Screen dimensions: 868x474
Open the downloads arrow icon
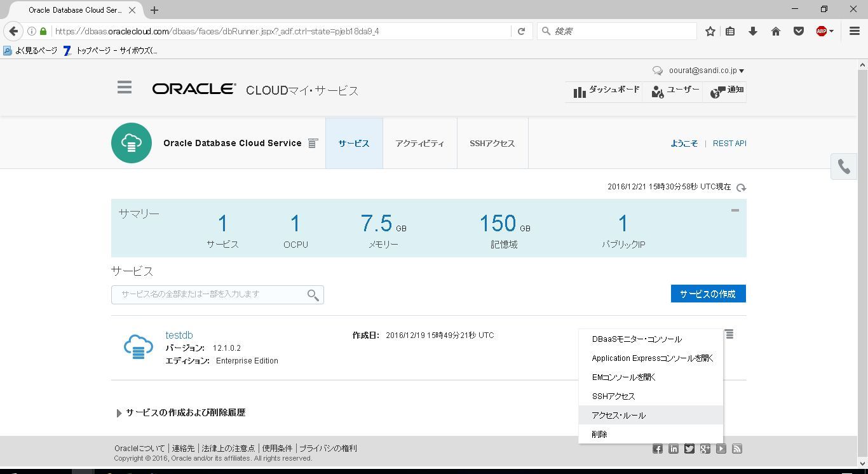[753, 31]
